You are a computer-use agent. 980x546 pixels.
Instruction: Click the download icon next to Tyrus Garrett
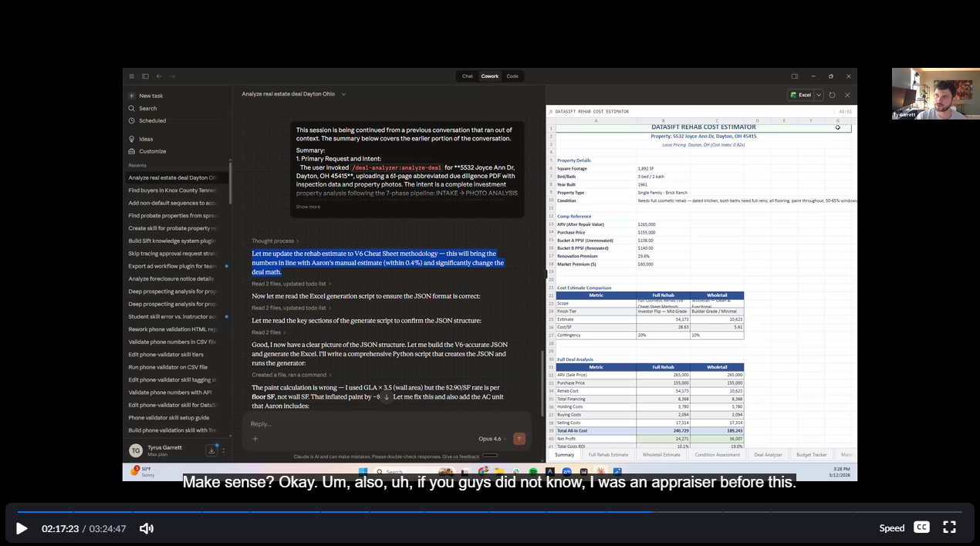tap(211, 450)
